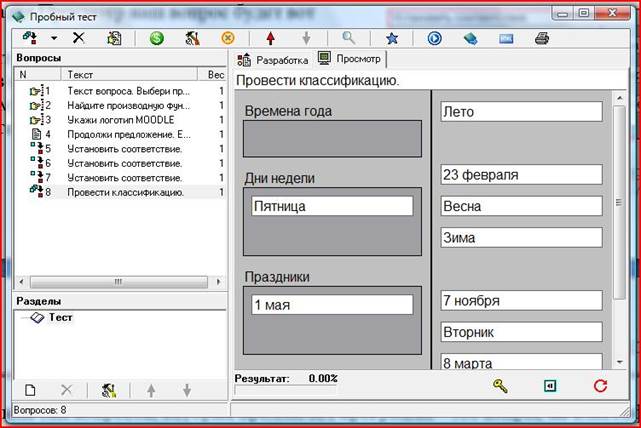Viewport: 641px width, 428px height.
Task: Click the Лето answer item
Action: (x=522, y=112)
